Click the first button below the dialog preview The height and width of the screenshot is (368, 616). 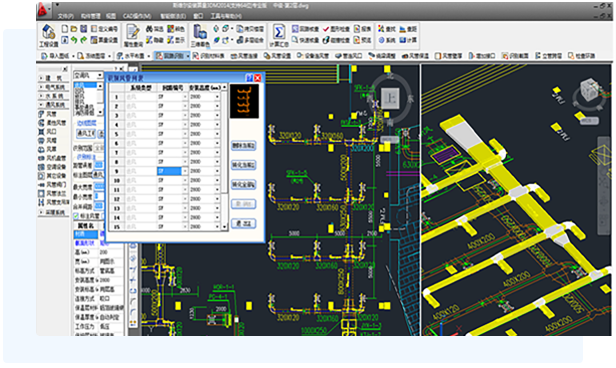(x=244, y=145)
